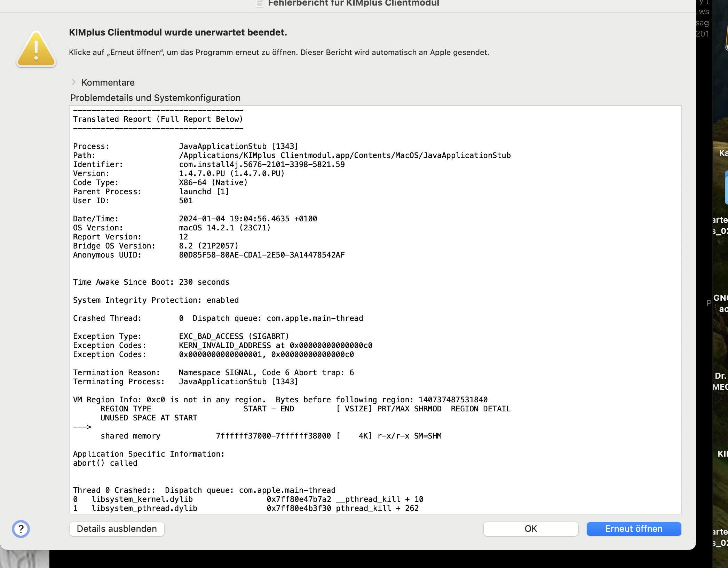Click the OK button
The height and width of the screenshot is (568, 728).
click(531, 529)
